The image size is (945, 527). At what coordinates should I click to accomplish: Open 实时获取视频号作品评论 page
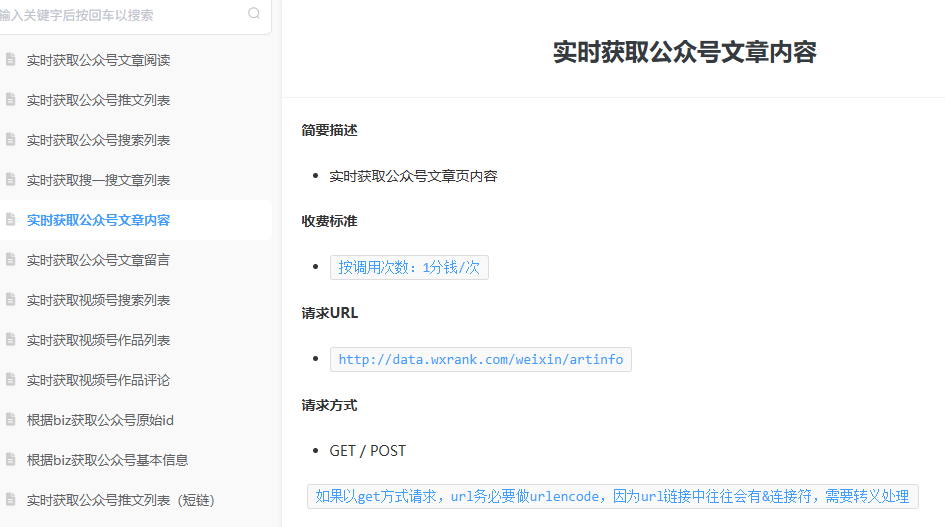tap(98, 380)
